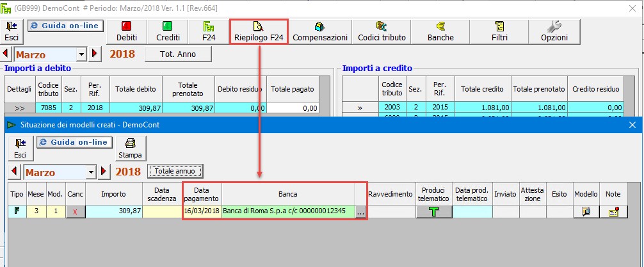Open the Banche settings
Viewport: 644px width, 267px height.
(x=440, y=31)
